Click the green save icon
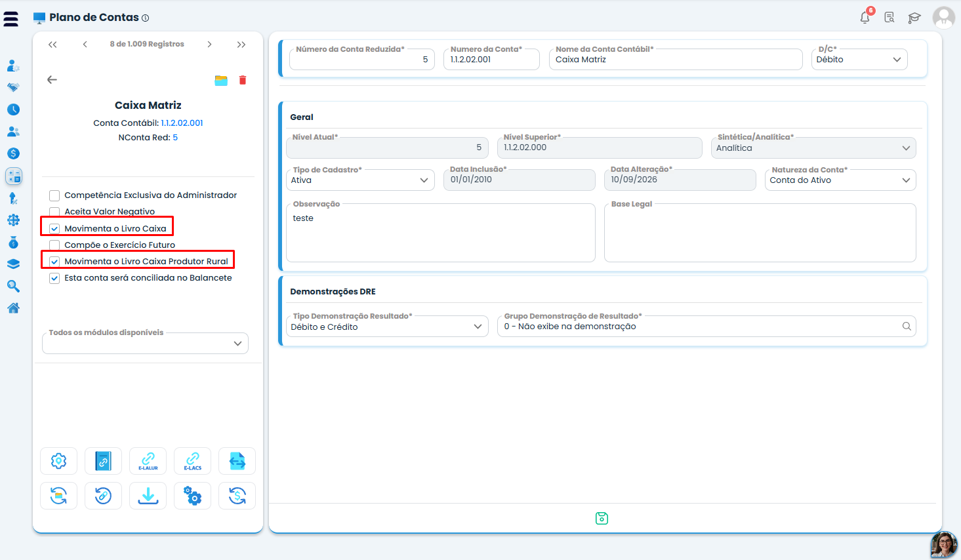This screenshot has width=961, height=560. [602, 519]
